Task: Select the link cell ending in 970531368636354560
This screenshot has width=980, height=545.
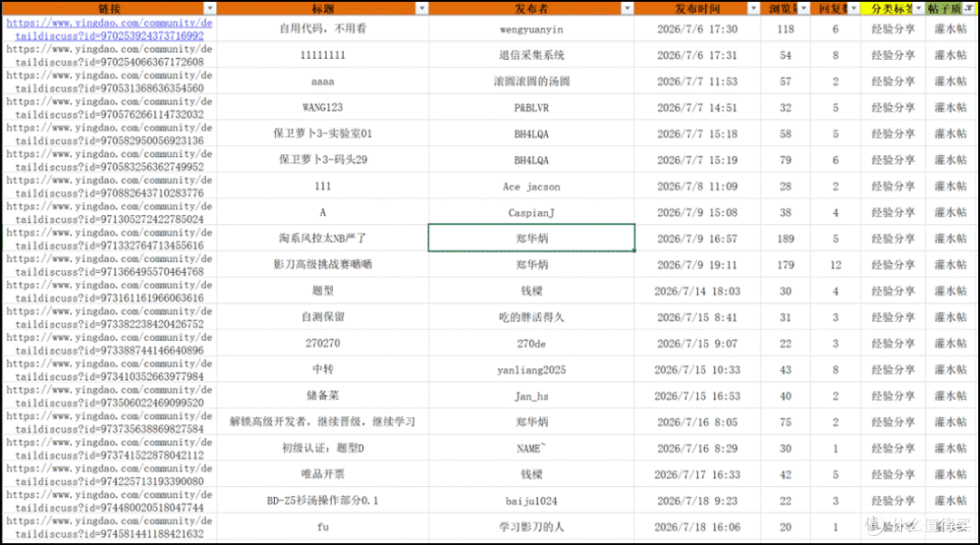Action: point(110,81)
